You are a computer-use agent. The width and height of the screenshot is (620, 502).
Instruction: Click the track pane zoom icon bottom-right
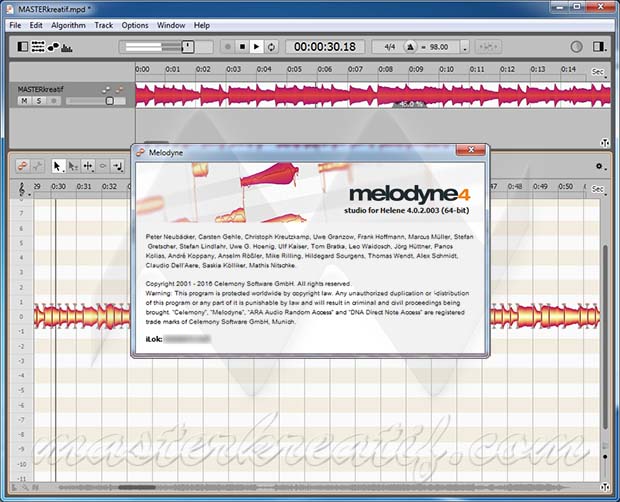click(x=605, y=142)
